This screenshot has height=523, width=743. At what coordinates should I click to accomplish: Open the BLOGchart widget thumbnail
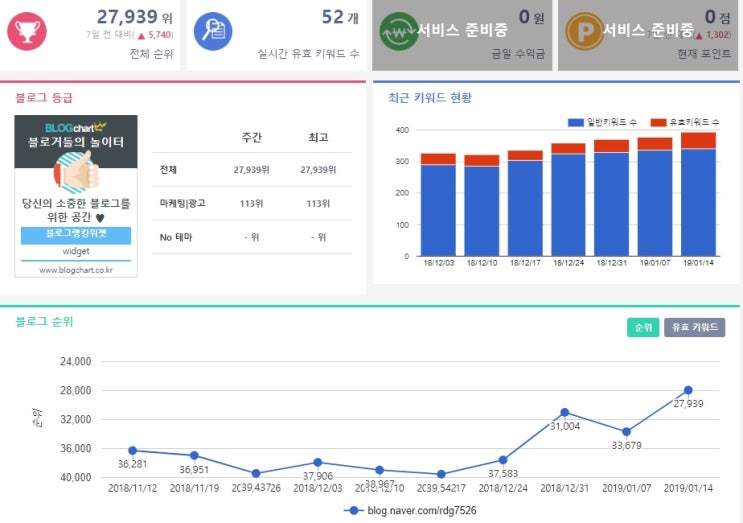coord(76,196)
